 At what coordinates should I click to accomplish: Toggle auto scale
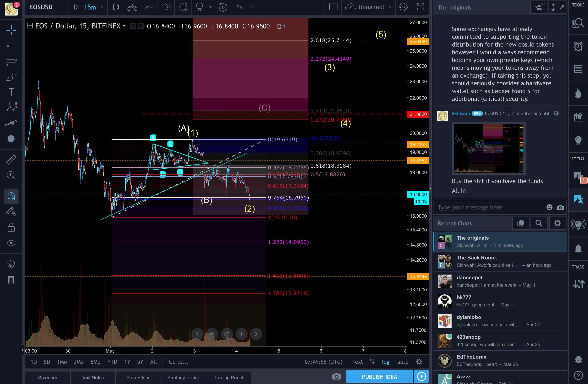click(x=402, y=362)
